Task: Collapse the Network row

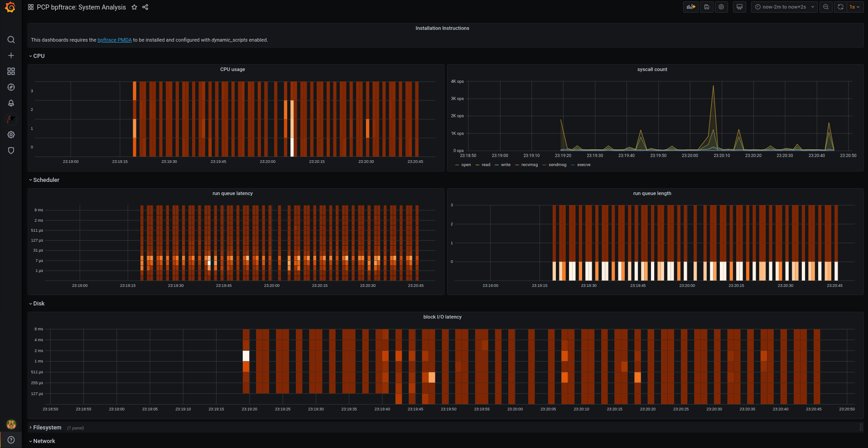Action: point(42,441)
